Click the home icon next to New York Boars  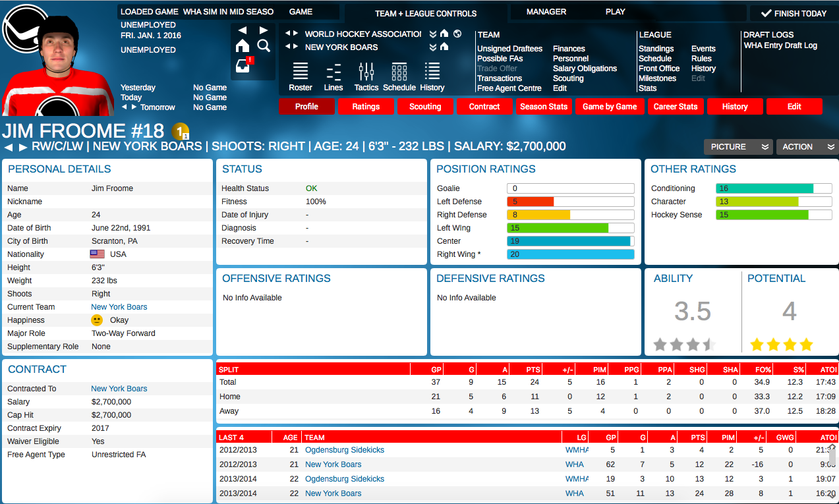pos(444,47)
